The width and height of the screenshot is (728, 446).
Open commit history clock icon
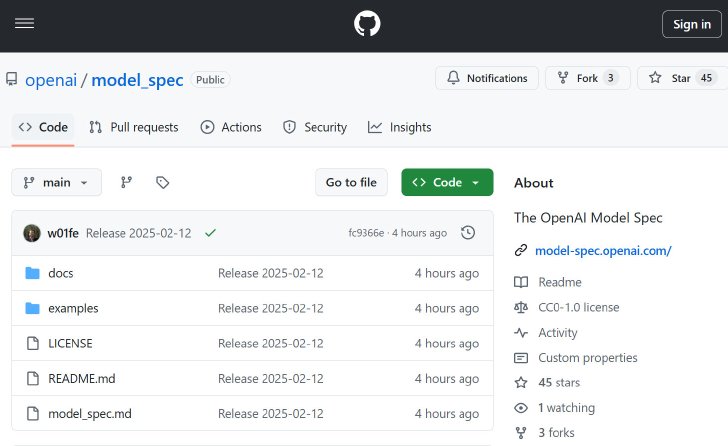468,233
